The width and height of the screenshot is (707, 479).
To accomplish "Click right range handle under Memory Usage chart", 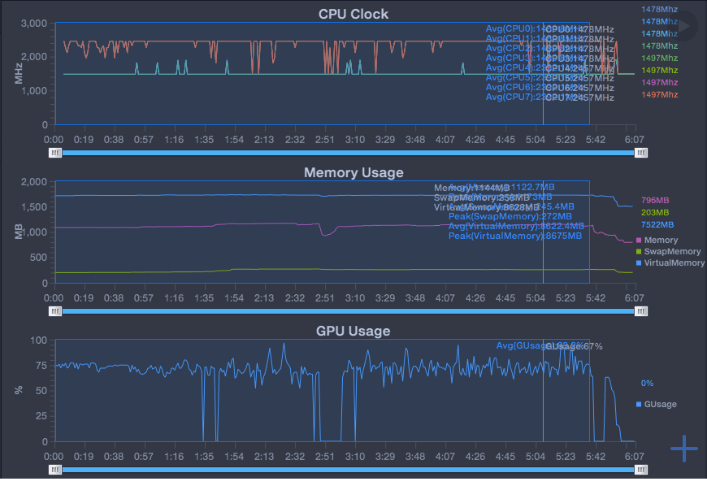I will [642, 311].
